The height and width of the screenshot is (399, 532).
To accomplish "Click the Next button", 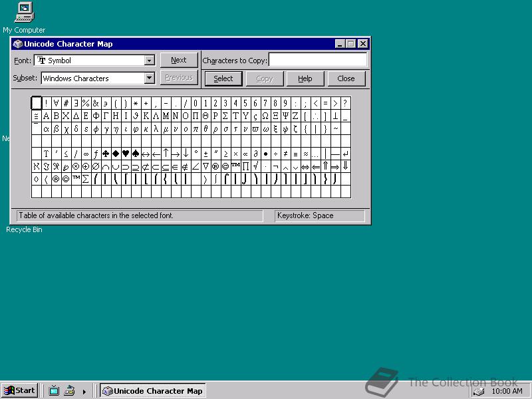I will pyautogui.click(x=179, y=60).
